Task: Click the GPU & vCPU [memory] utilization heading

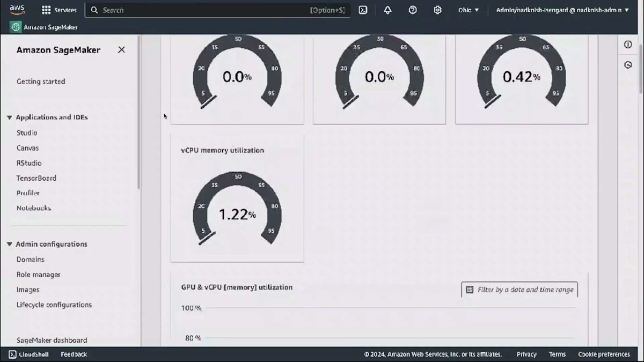Action: point(237,287)
